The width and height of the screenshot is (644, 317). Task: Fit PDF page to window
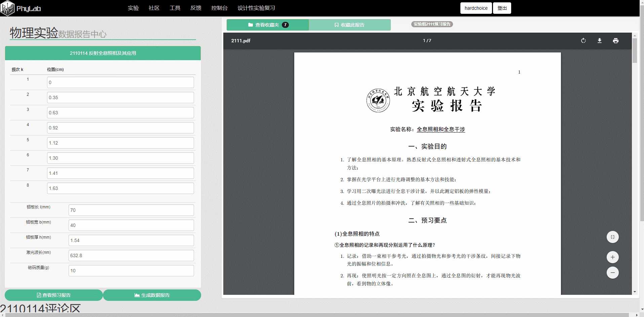tap(613, 237)
